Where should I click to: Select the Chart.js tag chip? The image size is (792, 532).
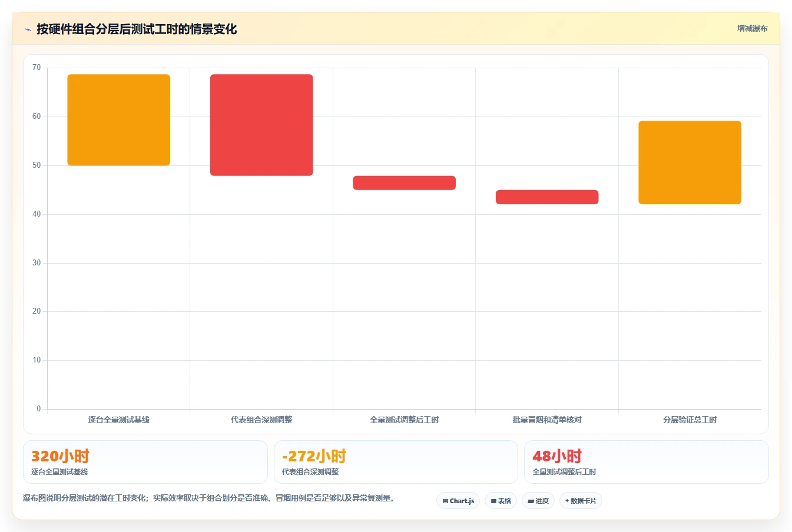tap(458, 501)
